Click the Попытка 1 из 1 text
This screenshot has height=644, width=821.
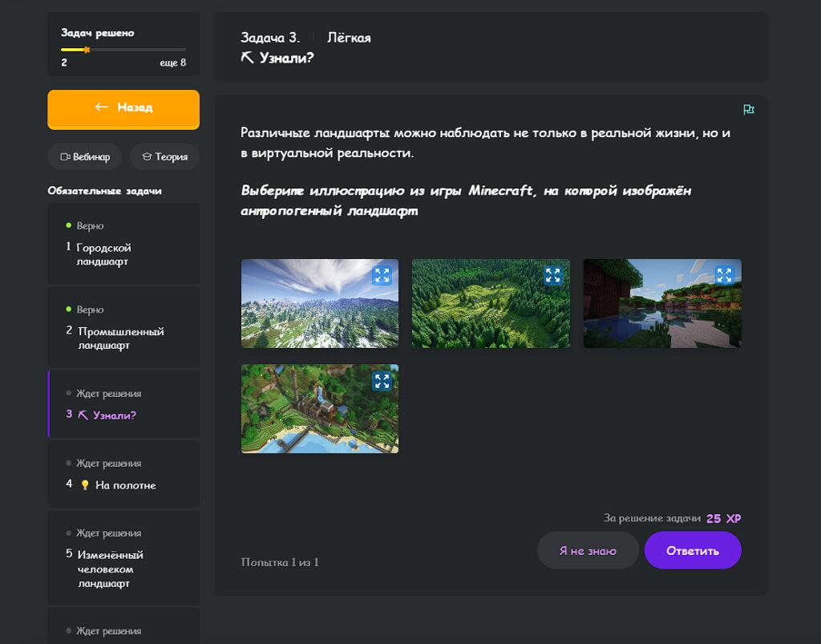click(280, 562)
